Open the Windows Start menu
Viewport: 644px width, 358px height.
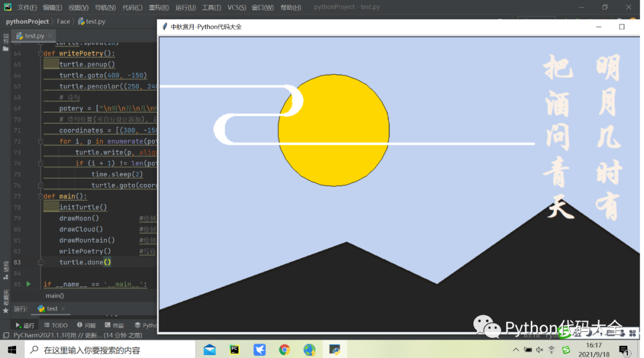12,350
